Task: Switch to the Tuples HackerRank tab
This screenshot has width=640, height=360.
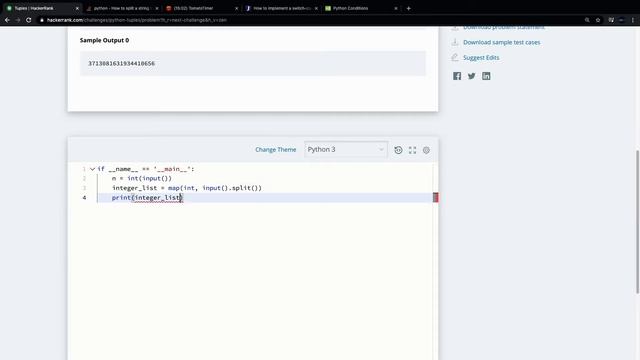Action: point(41,8)
